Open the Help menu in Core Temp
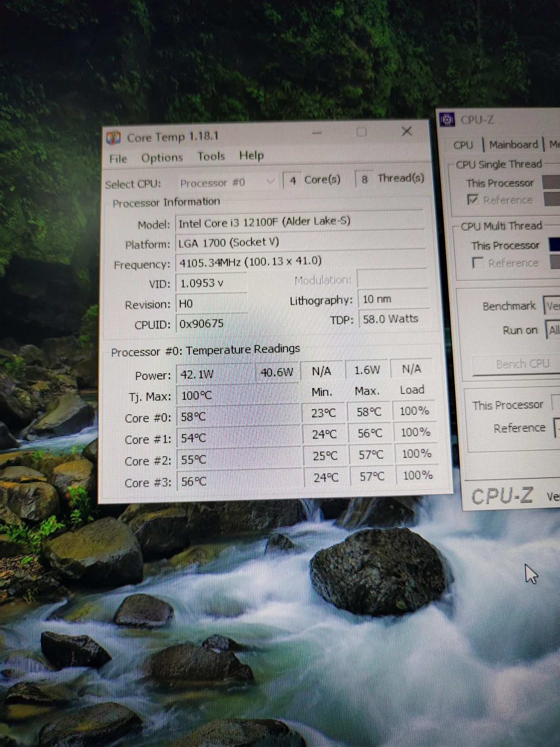560x747 pixels. [x=251, y=156]
